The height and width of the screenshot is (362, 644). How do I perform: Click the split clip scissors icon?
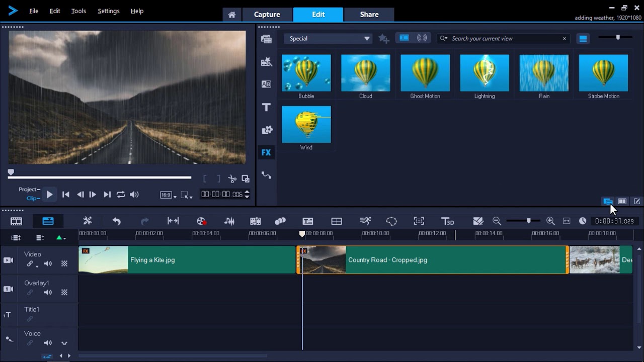coord(232,179)
